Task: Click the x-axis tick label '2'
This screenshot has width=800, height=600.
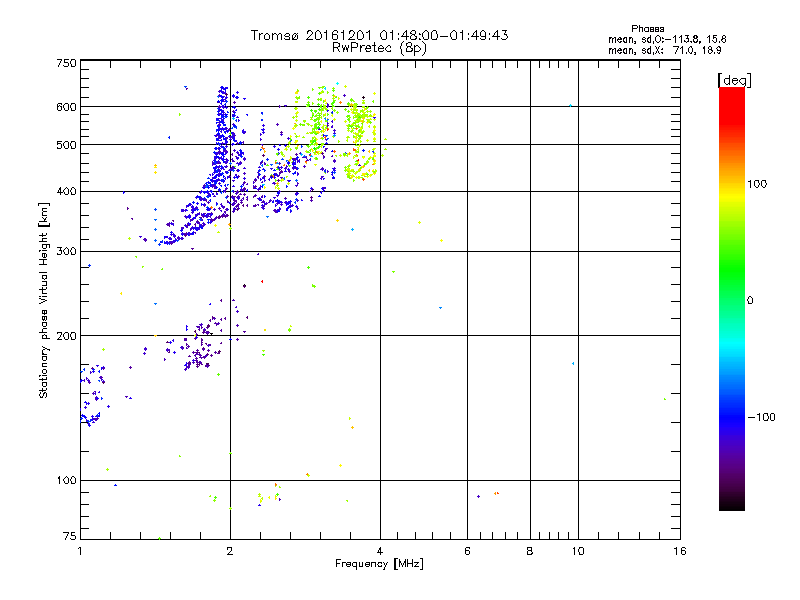Action: (230, 551)
